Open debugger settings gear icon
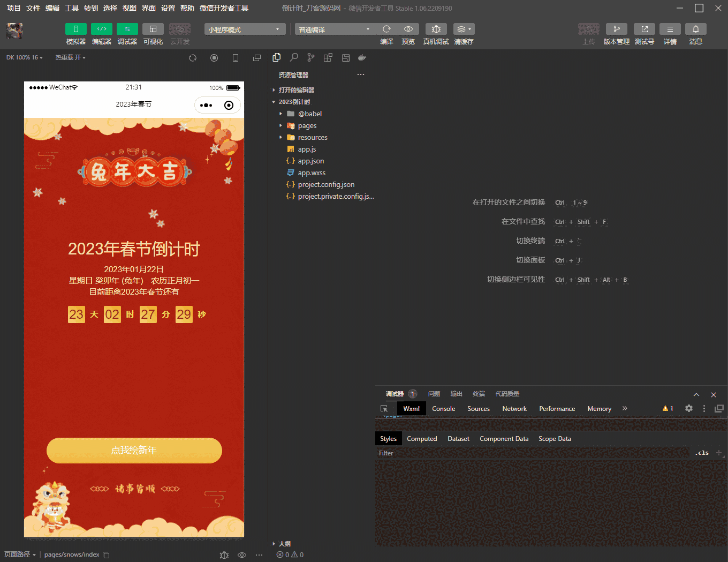This screenshot has width=728, height=562. (689, 408)
